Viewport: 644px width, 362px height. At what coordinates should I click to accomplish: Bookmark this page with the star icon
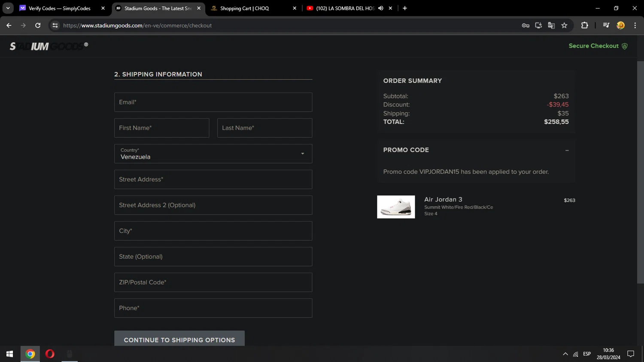564,25
